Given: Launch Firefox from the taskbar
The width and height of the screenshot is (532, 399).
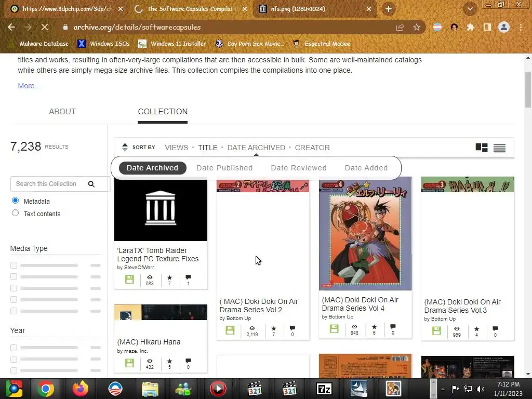Looking at the screenshot, I should tap(81, 389).
